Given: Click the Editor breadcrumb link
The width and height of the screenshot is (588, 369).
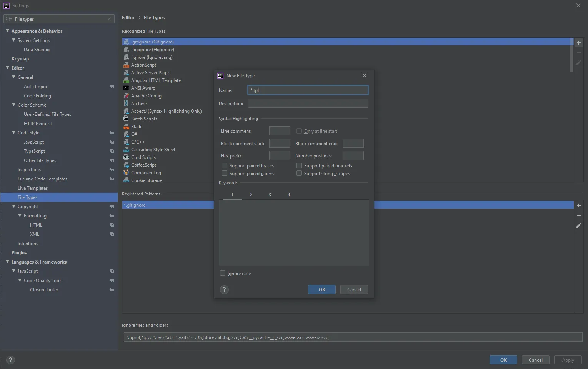Looking at the screenshot, I should click(x=128, y=18).
